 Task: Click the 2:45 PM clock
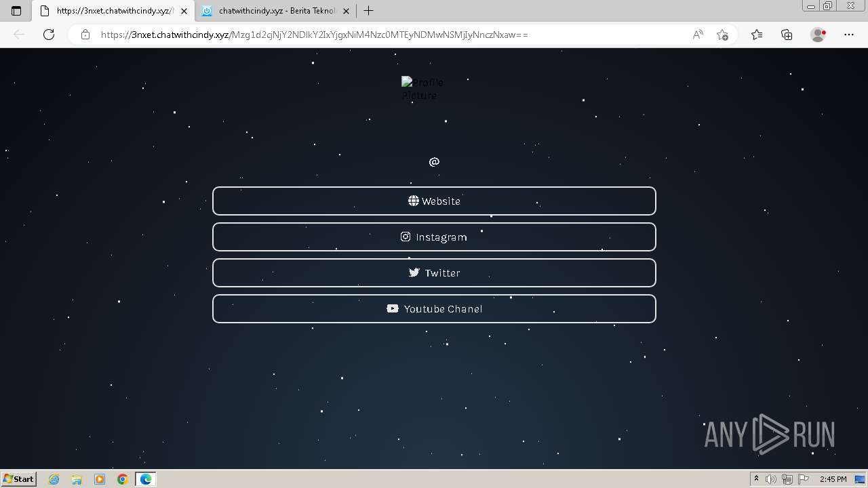tap(833, 479)
